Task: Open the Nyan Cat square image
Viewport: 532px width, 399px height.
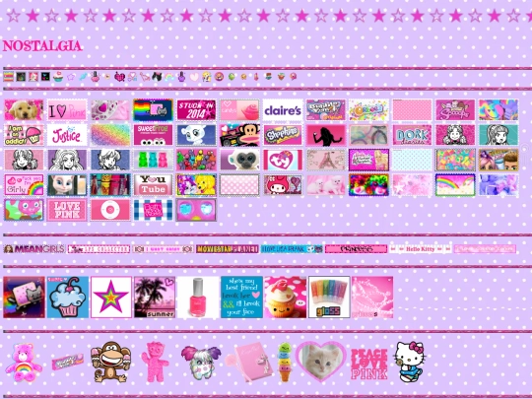Action: tap(24, 298)
